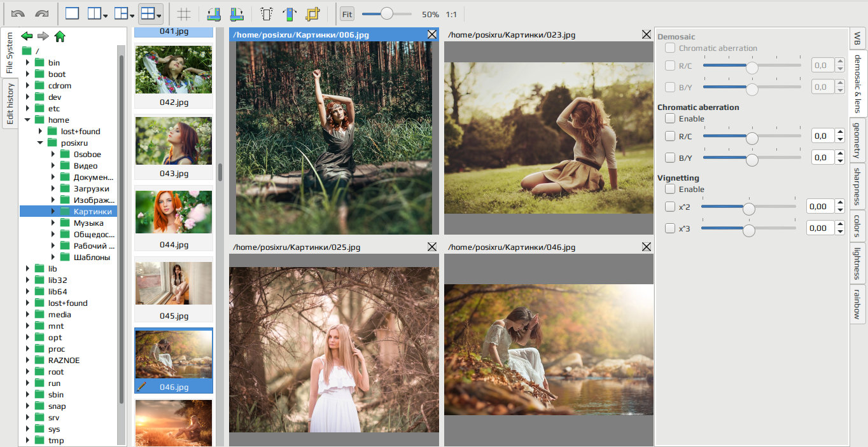Go back with the green left arrow

pyautogui.click(x=27, y=36)
